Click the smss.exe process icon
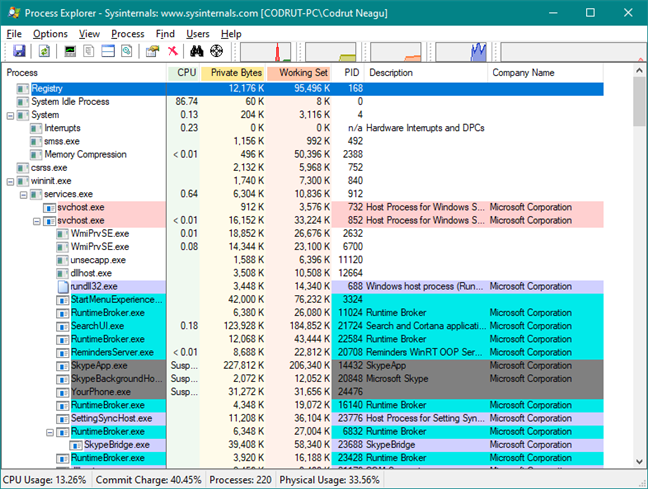648x489 pixels. coord(36,142)
